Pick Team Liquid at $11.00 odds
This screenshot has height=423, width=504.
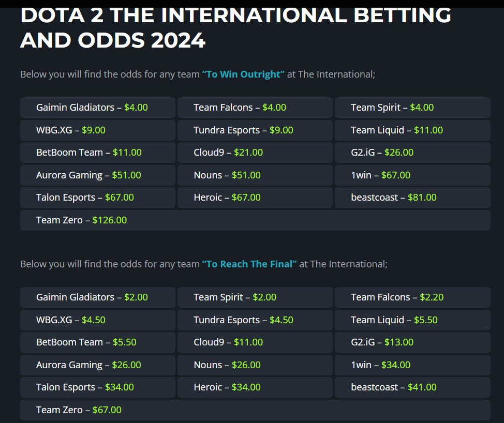pos(397,130)
